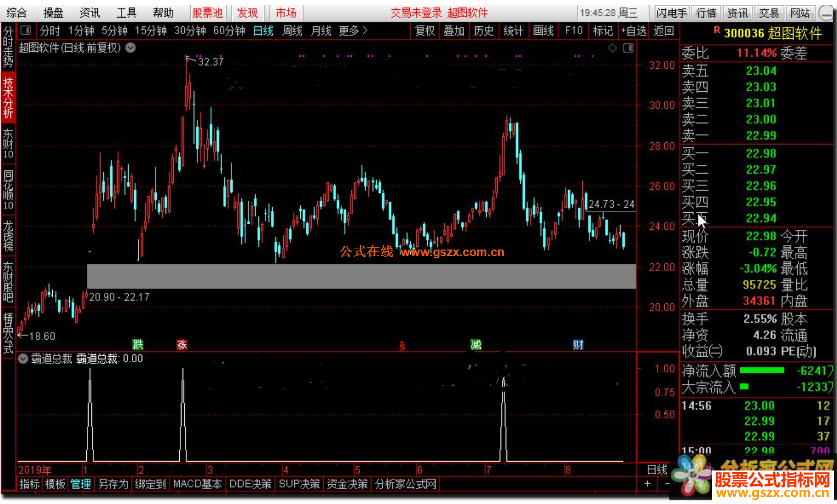This screenshot has width=837, height=504.
Task: Select the 30分钟 timeframe
Action: 190,31
